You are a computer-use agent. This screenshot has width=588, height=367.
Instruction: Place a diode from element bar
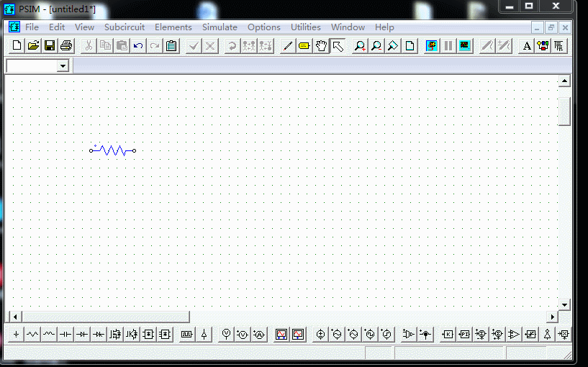pos(82,334)
